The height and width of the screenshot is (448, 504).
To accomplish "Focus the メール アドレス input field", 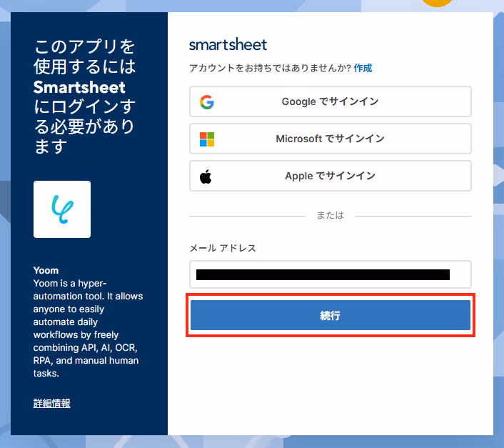I will pos(331,274).
